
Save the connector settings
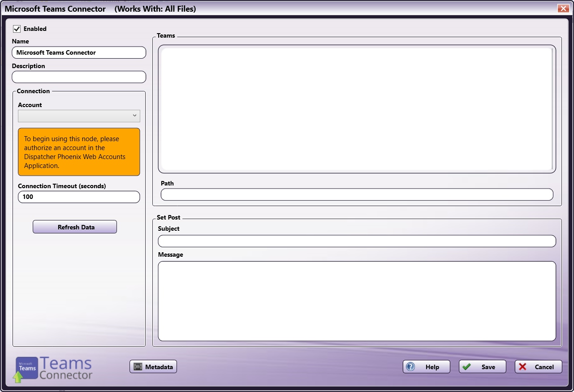point(483,367)
